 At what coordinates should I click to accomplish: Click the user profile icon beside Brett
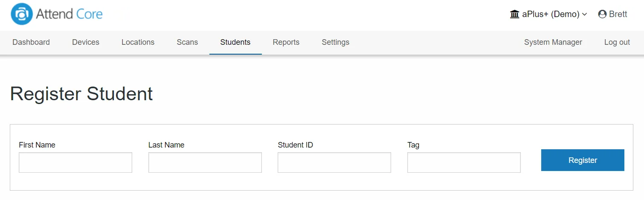point(602,14)
